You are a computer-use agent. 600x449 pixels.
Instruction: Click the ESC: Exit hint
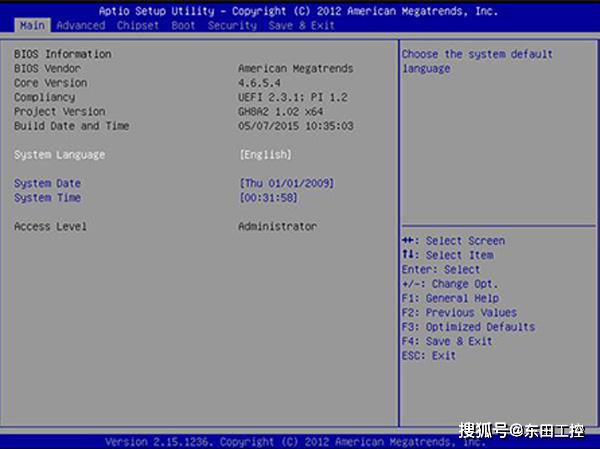[429, 356]
